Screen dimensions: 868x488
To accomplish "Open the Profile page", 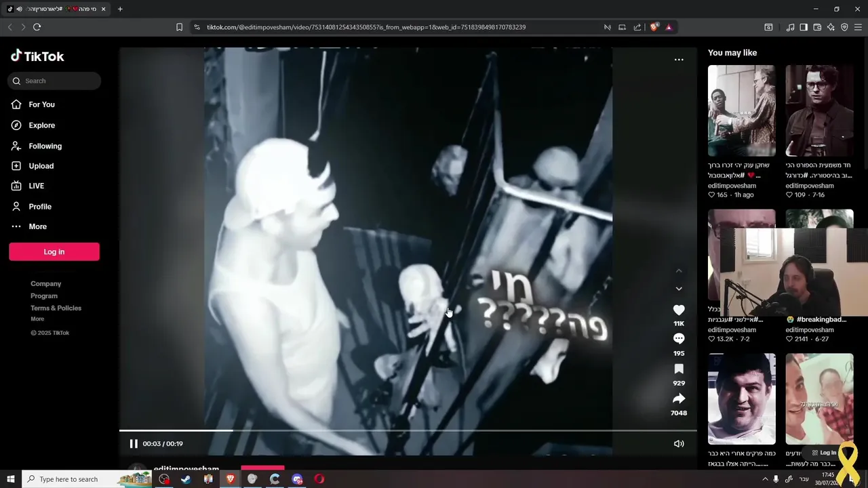I will click(31, 206).
